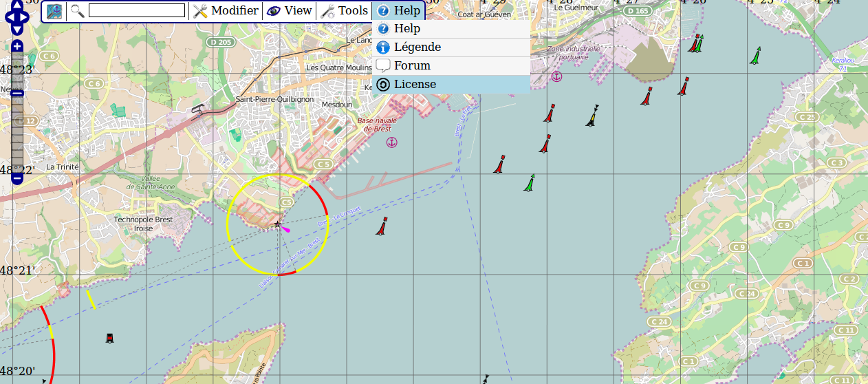This screenshot has width=868, height=384.
Task: Click into the search text field
Action: [x=137, y=11]
